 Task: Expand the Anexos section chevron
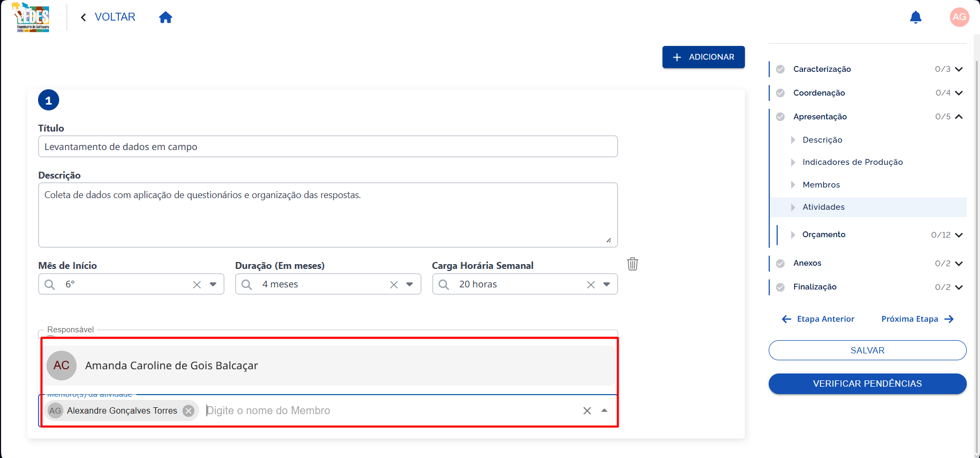pyautogui.click(x=959, y=264)
